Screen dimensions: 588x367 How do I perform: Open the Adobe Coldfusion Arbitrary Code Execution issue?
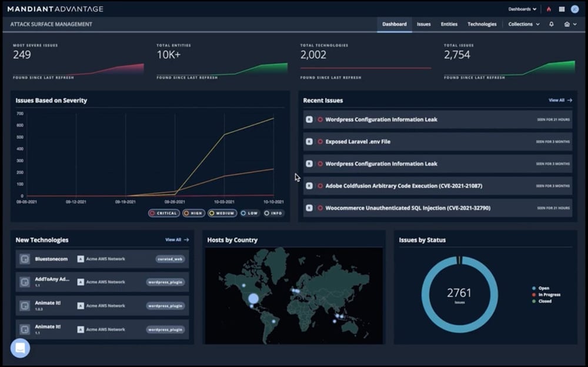coord(403,186)
